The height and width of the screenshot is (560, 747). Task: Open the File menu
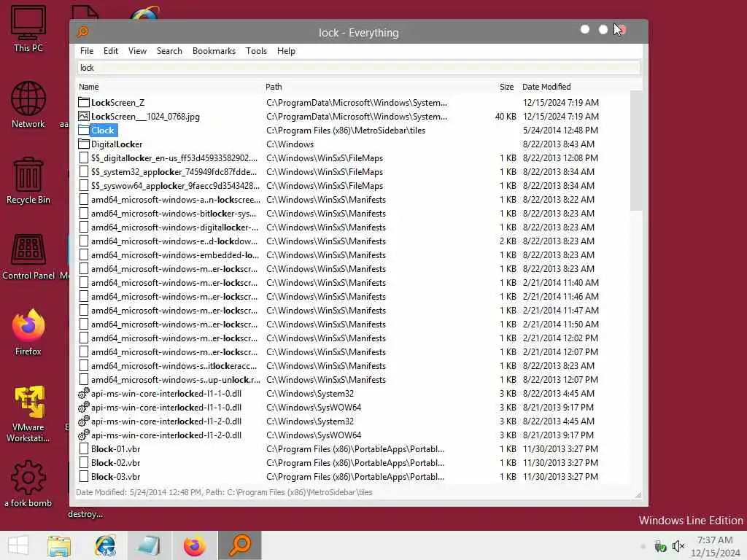(87, 51)
